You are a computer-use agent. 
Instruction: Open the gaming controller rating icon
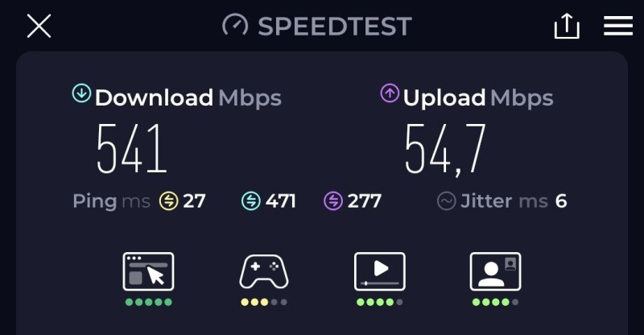point(264,271)
